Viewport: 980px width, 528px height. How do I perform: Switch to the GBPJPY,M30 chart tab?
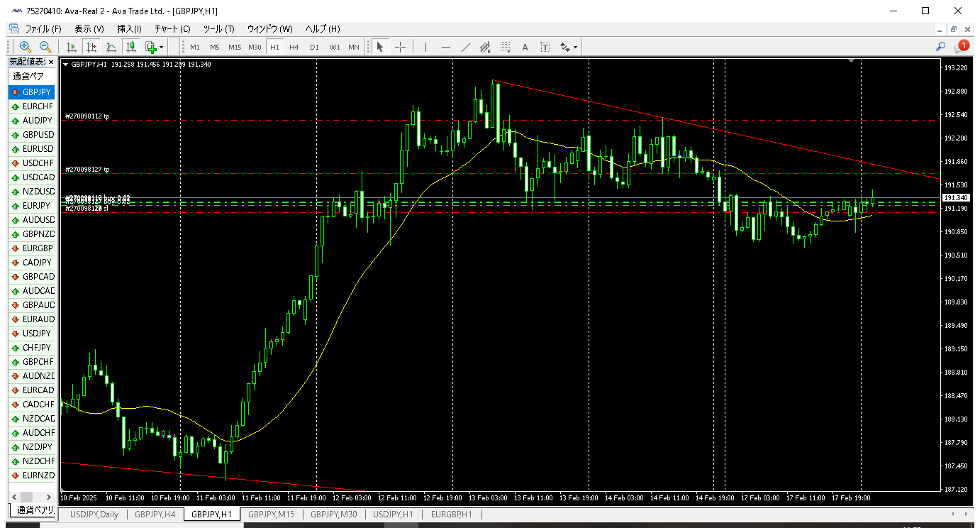334,514
